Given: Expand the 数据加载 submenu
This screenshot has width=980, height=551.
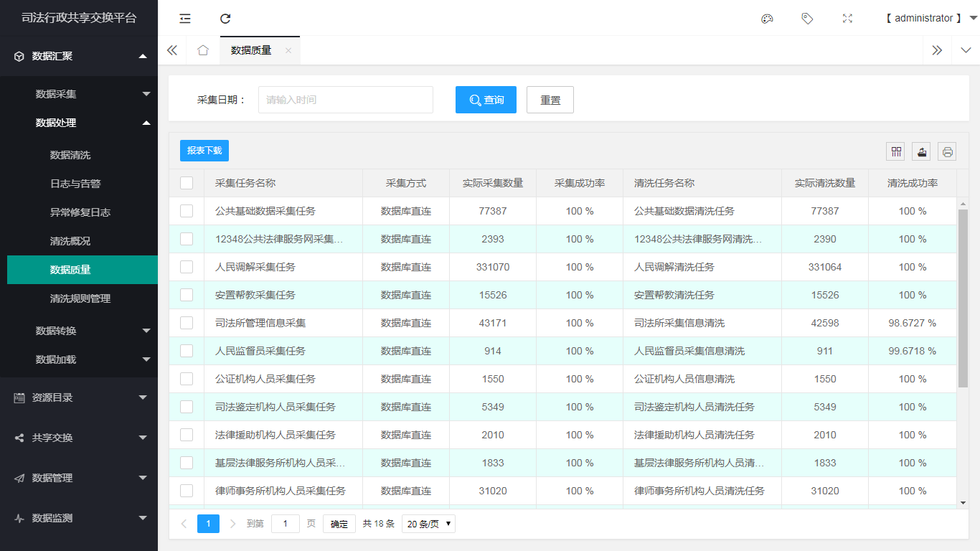Looking at the screenshot, I should point(146,359).
